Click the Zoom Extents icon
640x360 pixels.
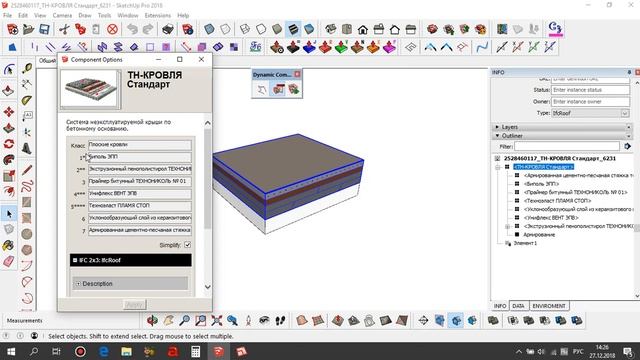[x=216, y=320]
